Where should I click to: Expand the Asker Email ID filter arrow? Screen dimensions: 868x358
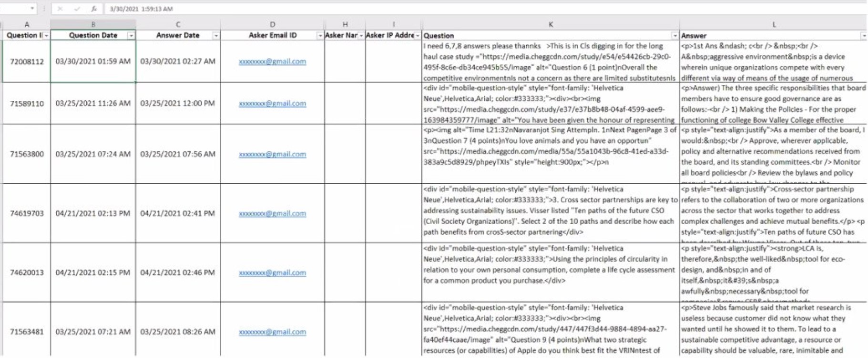pyautogui.click(x=320, y=36)
